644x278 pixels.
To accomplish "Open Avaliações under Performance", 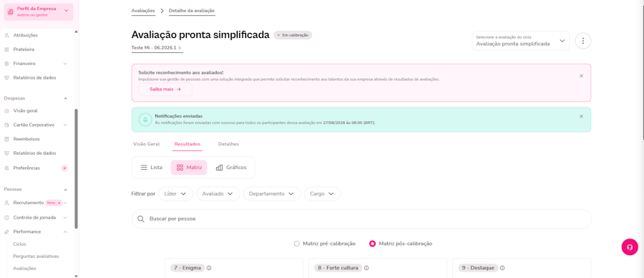I will coord(24,268).
